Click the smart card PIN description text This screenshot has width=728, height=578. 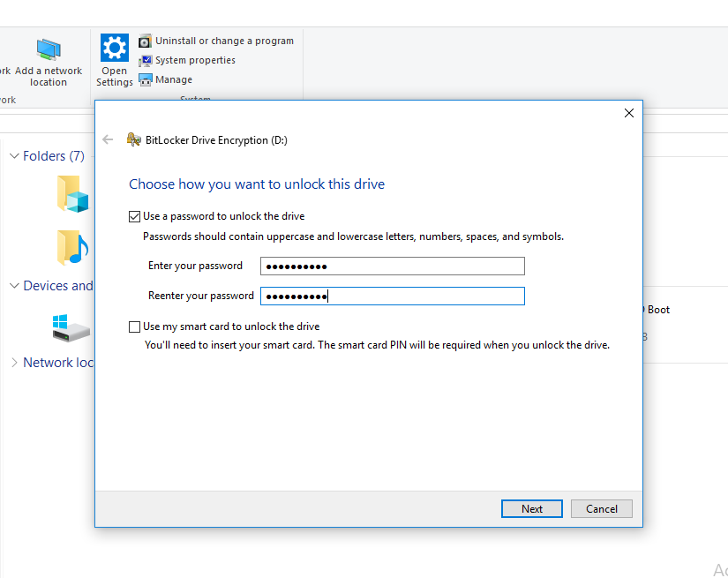377,345
